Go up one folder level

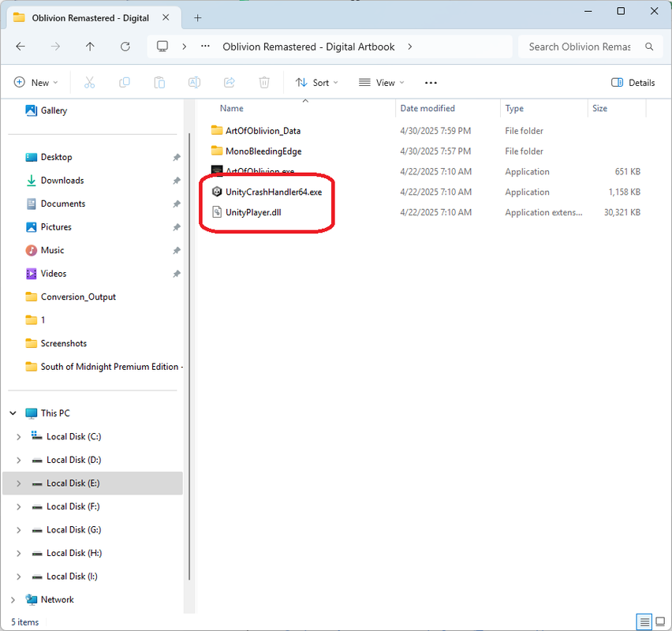tap(90, 47)
